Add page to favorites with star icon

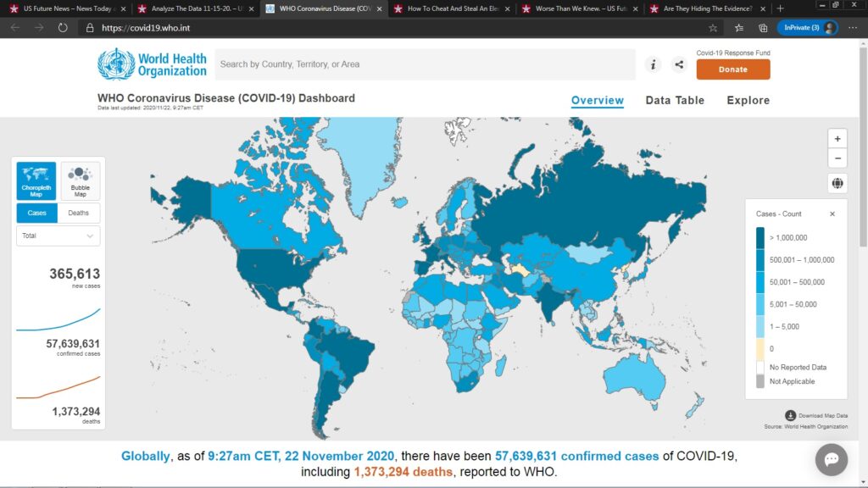pyautogui.click(x=714, y=27)
